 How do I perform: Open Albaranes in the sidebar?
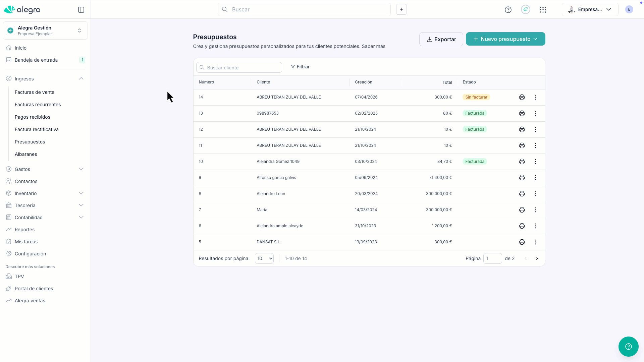[x=26, y=154]
